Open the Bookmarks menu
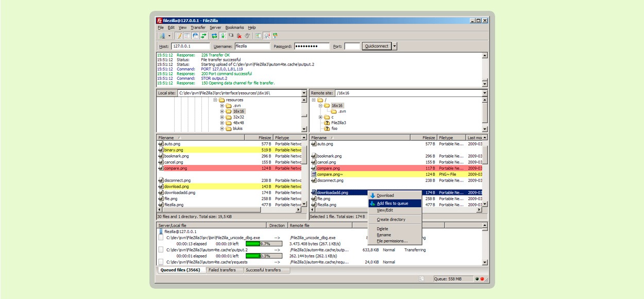644x299 pixels. point(234,27)
